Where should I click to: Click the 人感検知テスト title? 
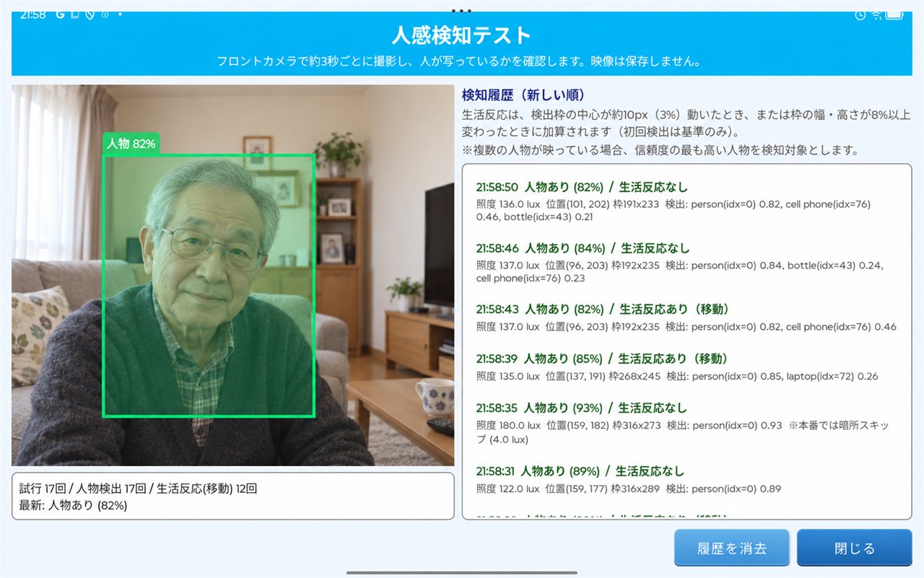(462, 35)
